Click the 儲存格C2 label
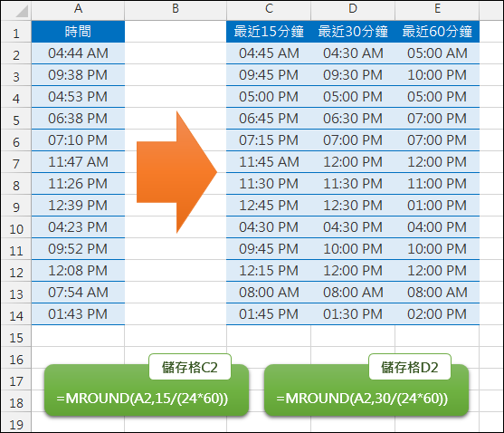The width and height of the screenshot is (504, 433). pyautogui.click(x=190, y=367)
